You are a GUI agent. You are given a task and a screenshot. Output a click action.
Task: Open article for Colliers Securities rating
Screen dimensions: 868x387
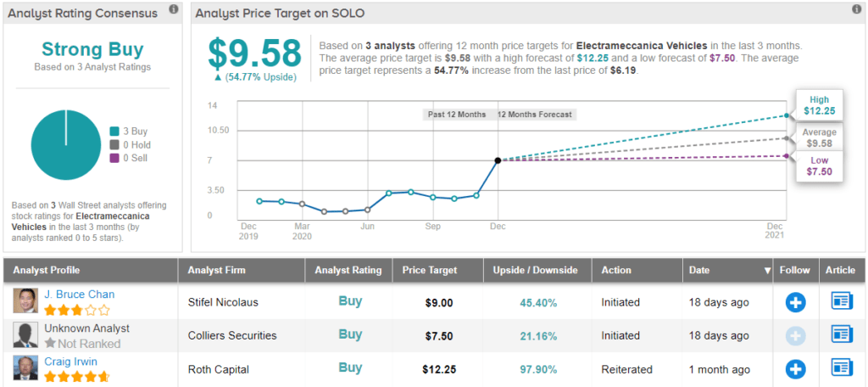tap(840, 335)
